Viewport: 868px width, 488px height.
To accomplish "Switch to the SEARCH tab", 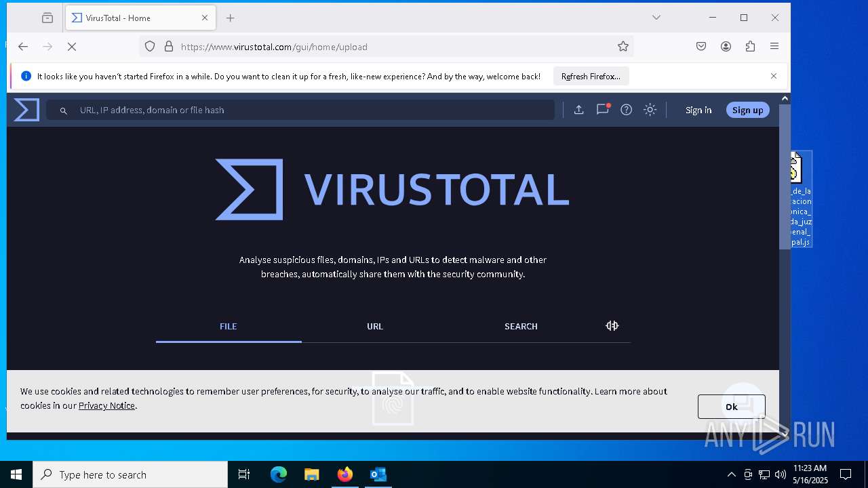I will point(521,326).
